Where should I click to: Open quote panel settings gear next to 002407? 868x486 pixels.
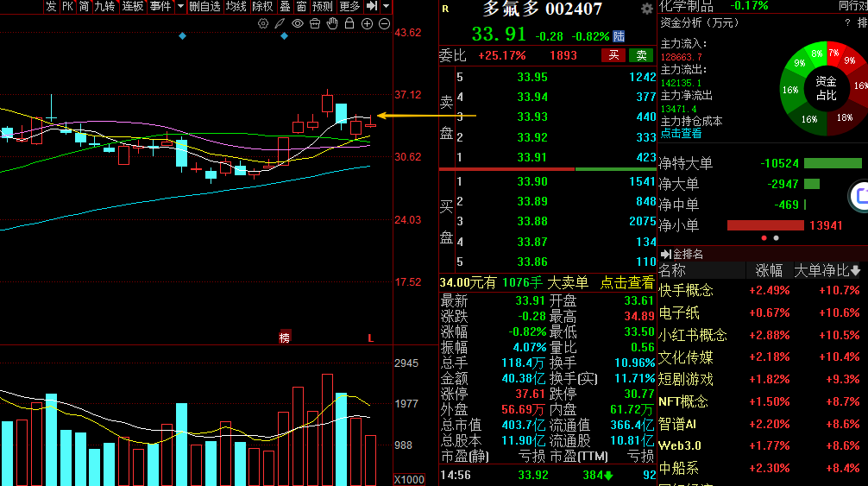[646, 9]
